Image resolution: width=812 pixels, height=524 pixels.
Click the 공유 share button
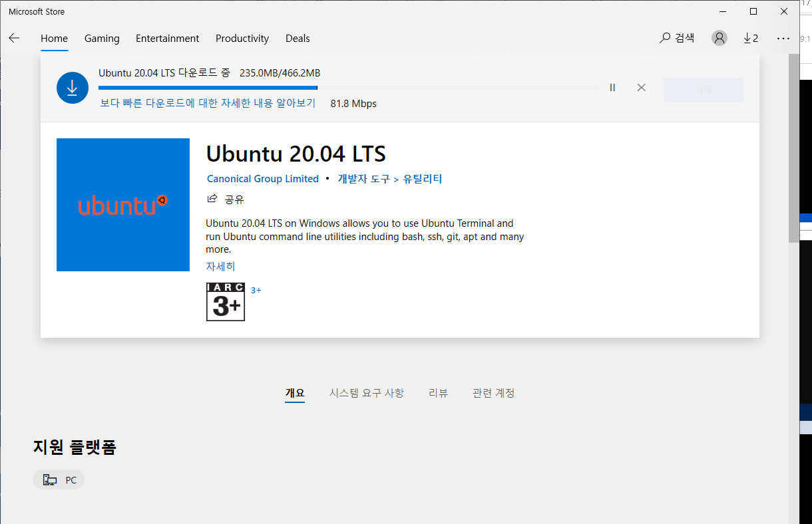(x=226, y=199)
